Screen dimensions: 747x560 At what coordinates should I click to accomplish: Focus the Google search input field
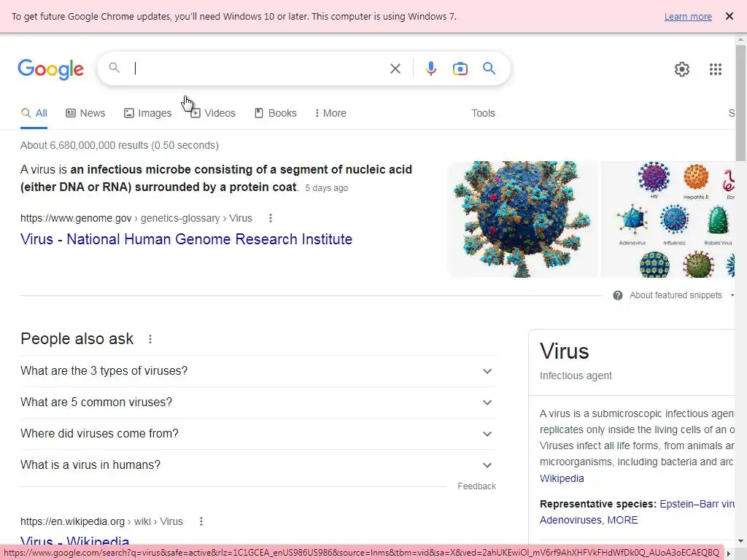258,69
